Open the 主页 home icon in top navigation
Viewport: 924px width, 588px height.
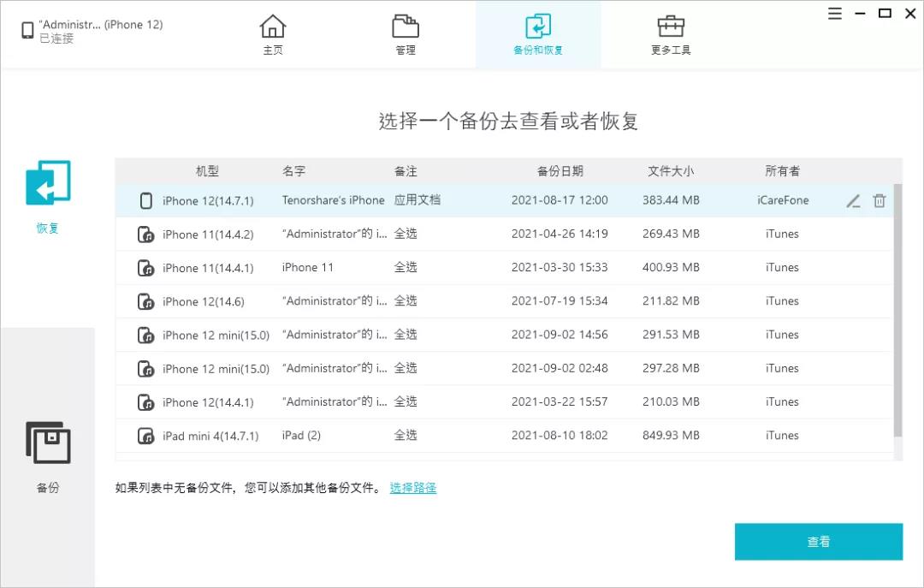(273, 27)
